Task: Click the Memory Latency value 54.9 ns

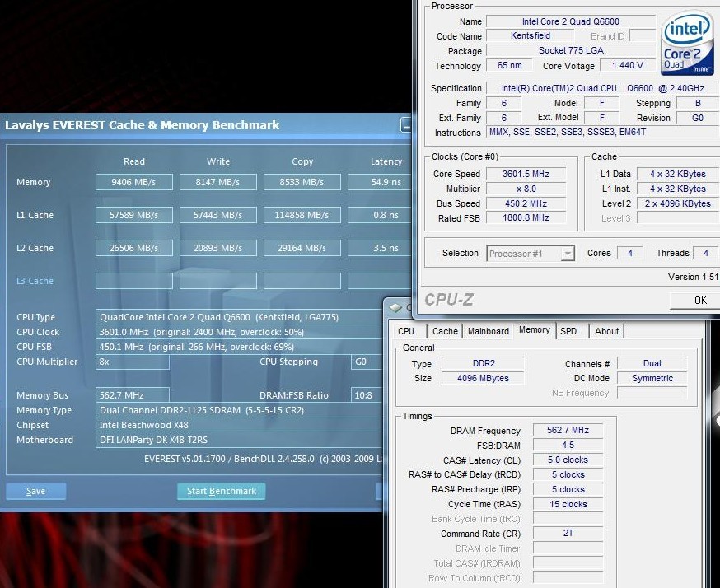Action: point(379,182)
